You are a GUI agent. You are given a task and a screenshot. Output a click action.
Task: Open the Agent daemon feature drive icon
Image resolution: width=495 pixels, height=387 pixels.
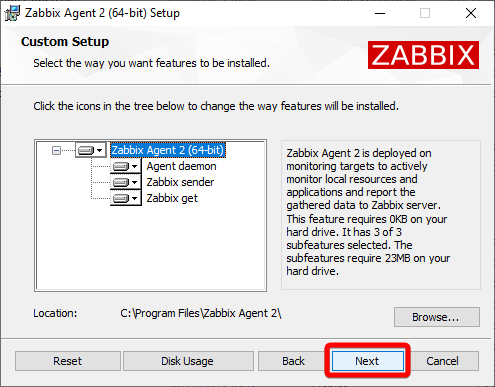point(121,166)
